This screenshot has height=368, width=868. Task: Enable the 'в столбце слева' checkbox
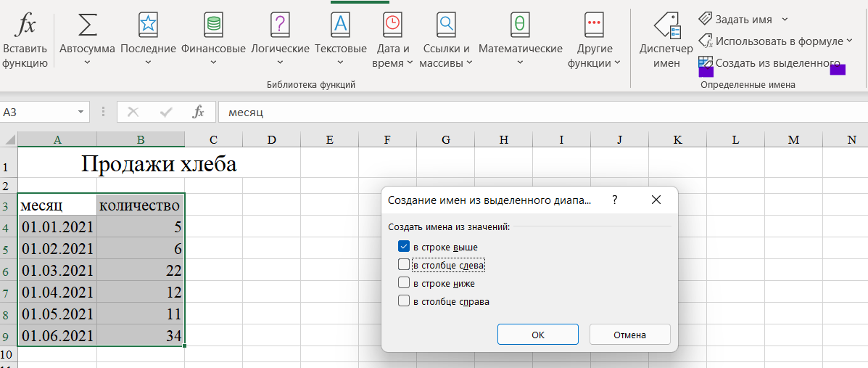(x=404, y=265)
